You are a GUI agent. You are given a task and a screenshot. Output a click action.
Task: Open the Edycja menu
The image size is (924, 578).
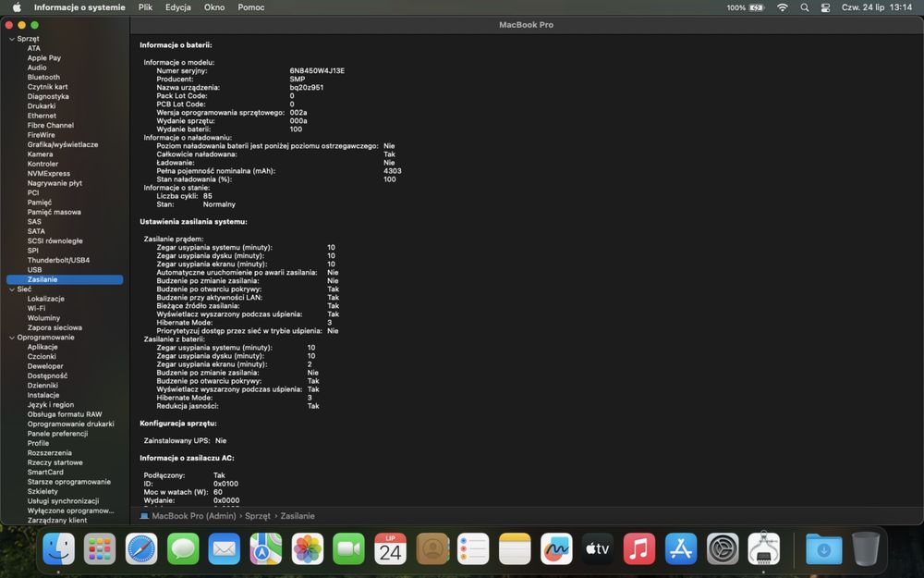pyautogui.click(x=178, y=7)
